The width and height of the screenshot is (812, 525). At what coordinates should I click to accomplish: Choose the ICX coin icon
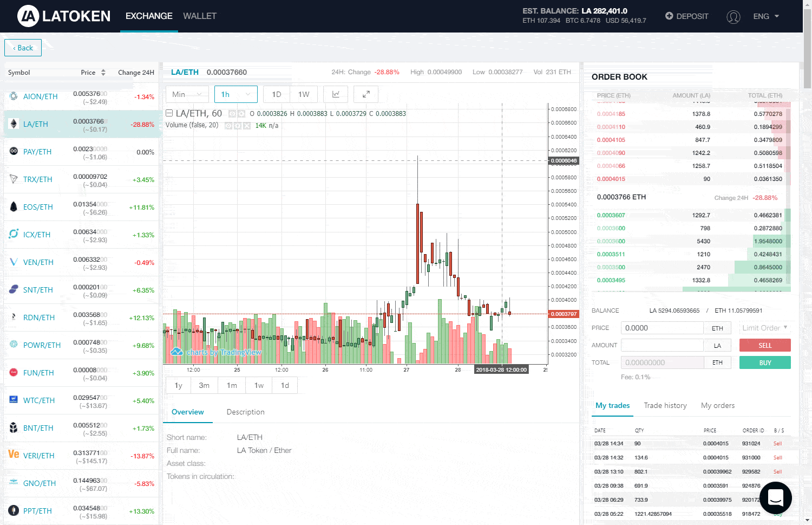pyautogui.click(x=14, y=234)
